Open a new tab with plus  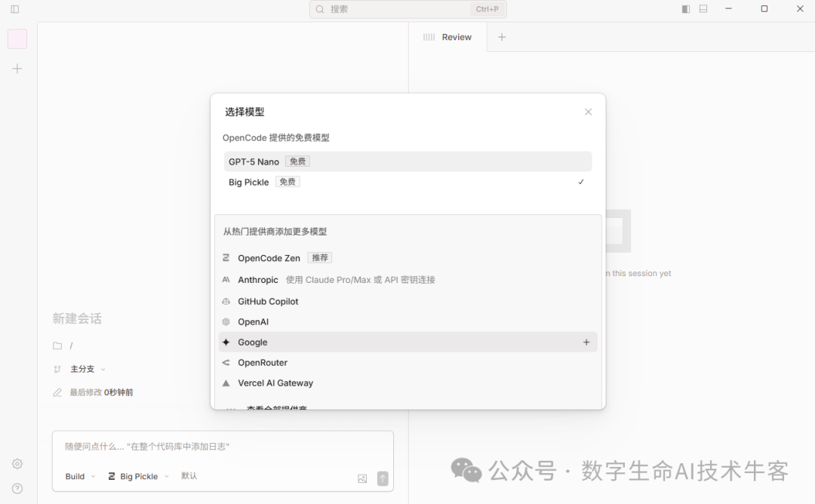coord(502,37)
